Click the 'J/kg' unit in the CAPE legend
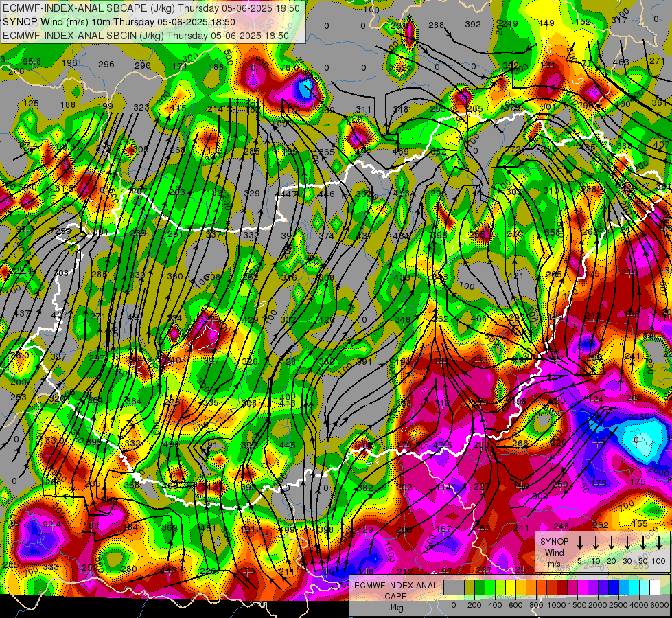The width and height of the screenshot is (672, 618). (x=395, y=608)
